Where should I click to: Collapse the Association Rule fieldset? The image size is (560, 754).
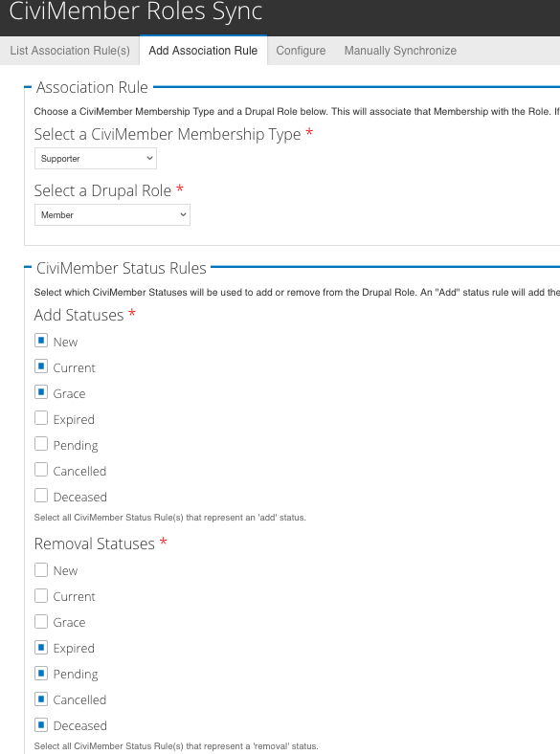click(92, 87)
